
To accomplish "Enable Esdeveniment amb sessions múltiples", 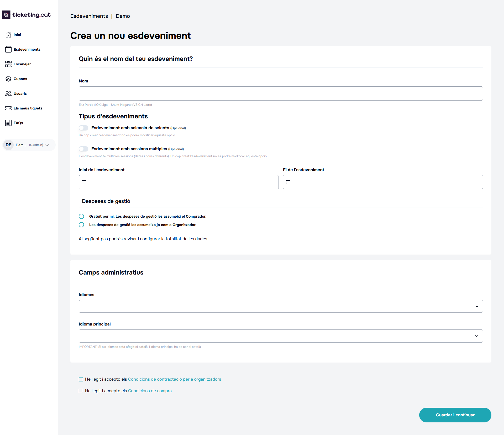I will point(83,149).
